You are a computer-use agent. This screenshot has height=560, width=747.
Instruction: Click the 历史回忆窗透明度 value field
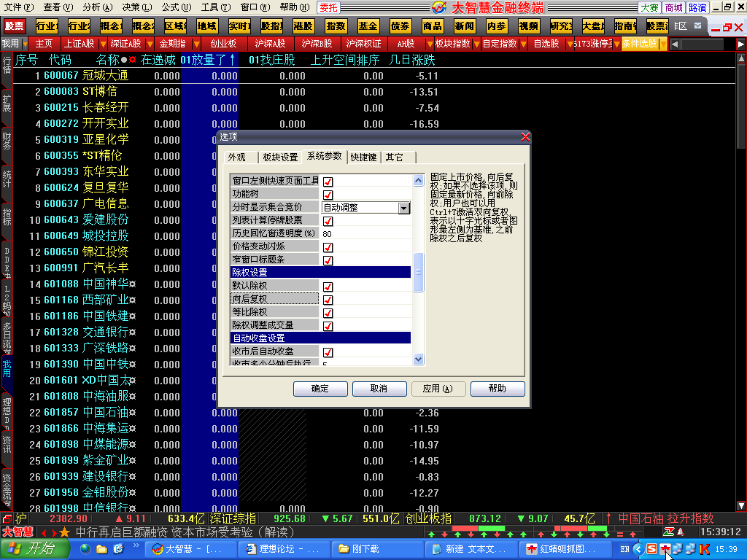click(x=366, y=234)
